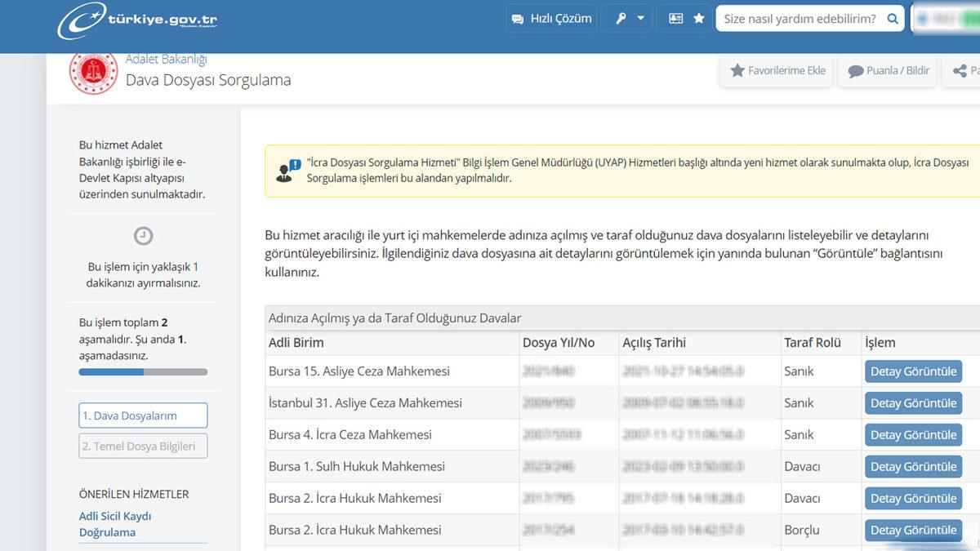Select the '2. Temel Dosya Bilgileri' step
980x551 pixels.
pyautogui.click(x=143, y=446)
